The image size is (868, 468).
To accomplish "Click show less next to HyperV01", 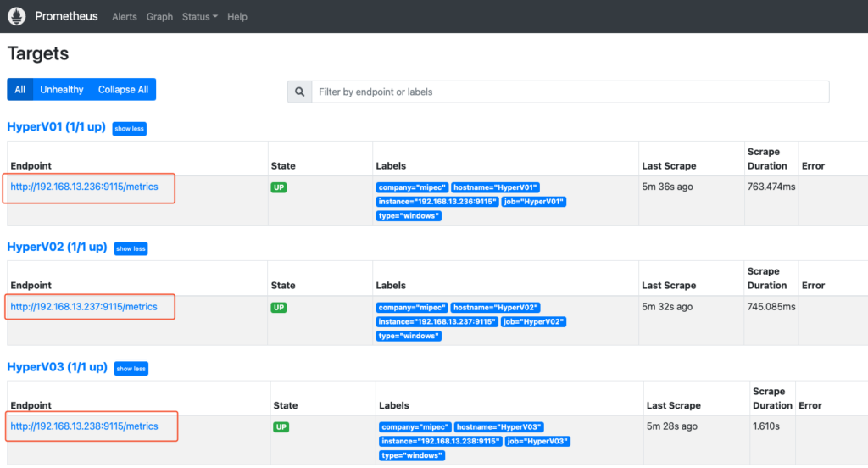I will click(x=129, y=129).
